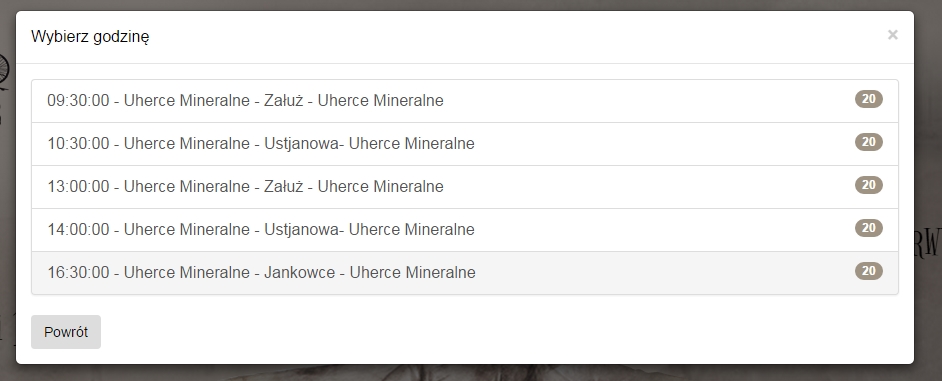Click the word Załuż in the 09:30:00 row
Image resolution: width=942 pixels, height=381 pixels.
click(x=283, y=100)
